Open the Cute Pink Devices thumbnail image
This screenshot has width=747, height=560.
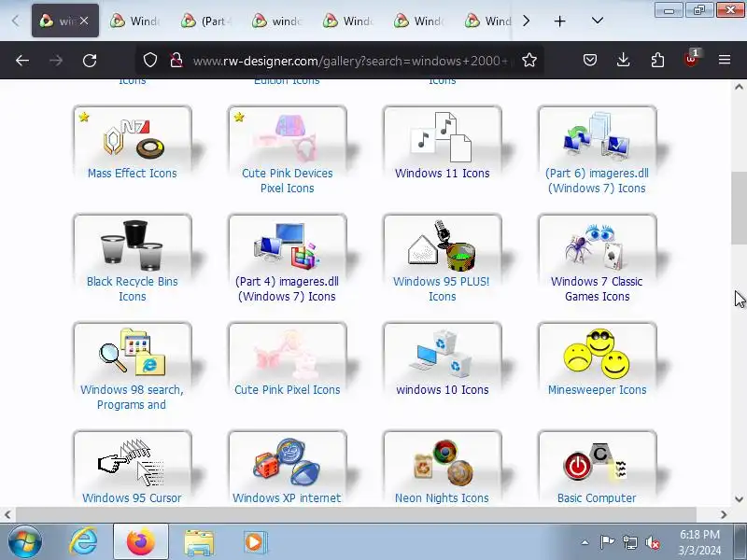point(288,136)
